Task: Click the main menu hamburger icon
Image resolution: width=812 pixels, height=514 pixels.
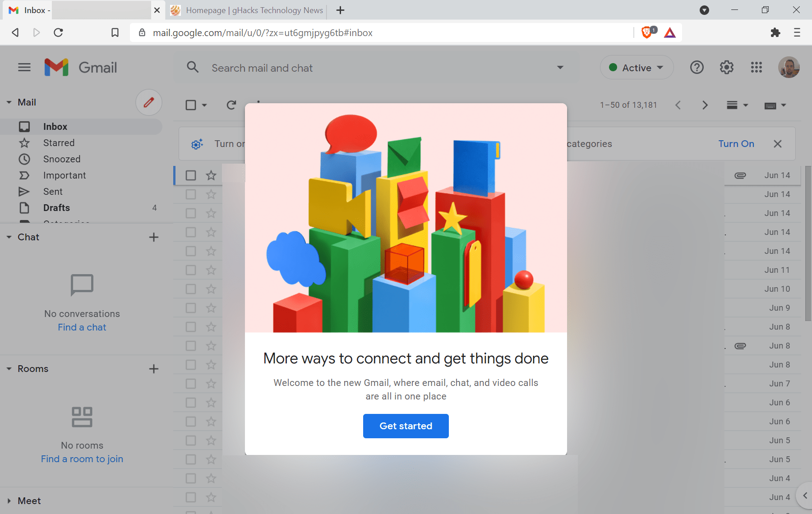Action: [24, 67]
